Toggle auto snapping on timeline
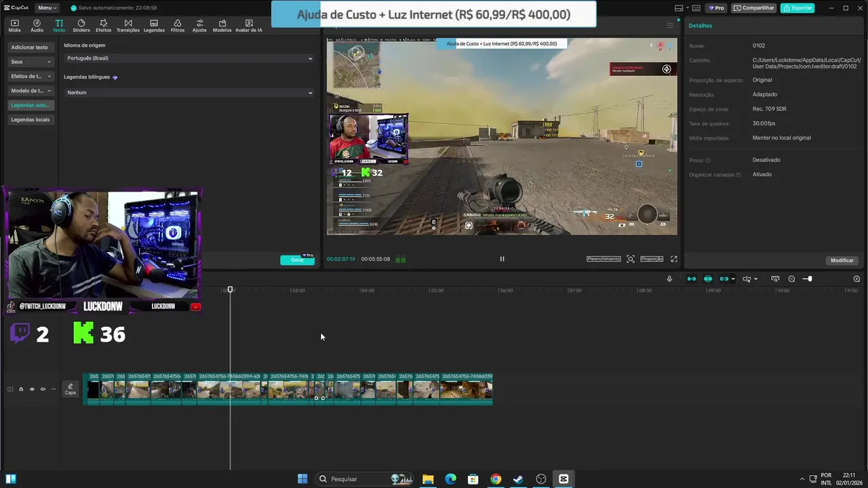Screen dimensions: 868x488 (x=708, y=279)
